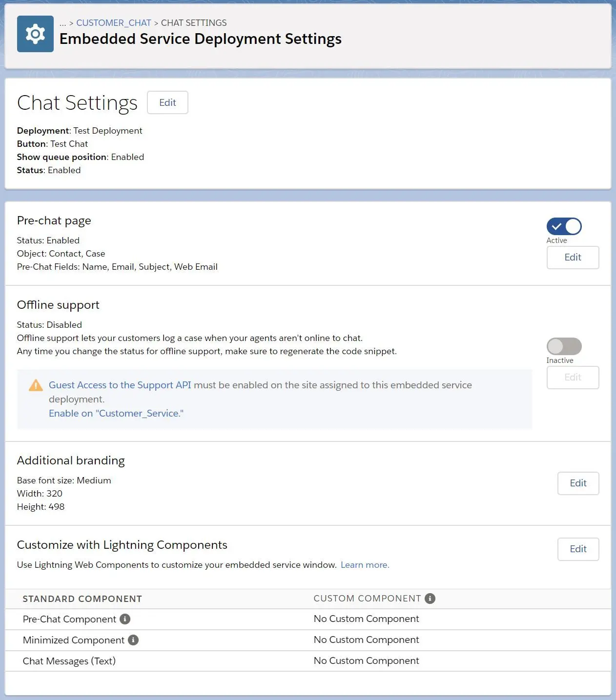Image resolution: width=616 pixels, height=700 pixels.
Task: Click No Custom Component in Chat Messages row
Action: pyautogui.click(x=367, y=660)
